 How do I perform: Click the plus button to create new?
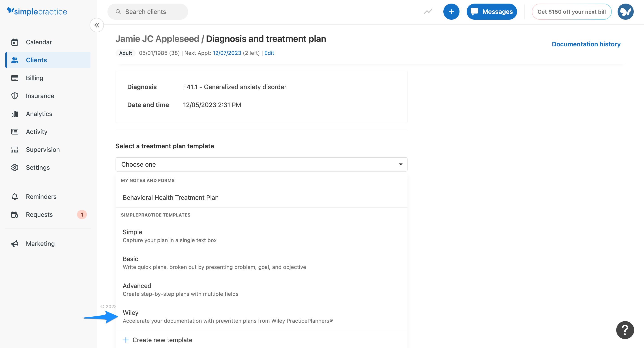pos(451,11)
